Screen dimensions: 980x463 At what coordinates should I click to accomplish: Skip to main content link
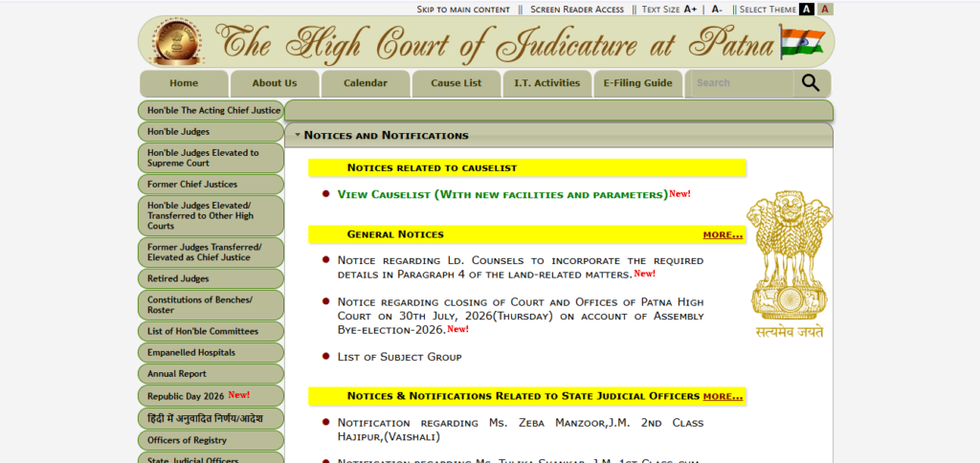(463, 10)
